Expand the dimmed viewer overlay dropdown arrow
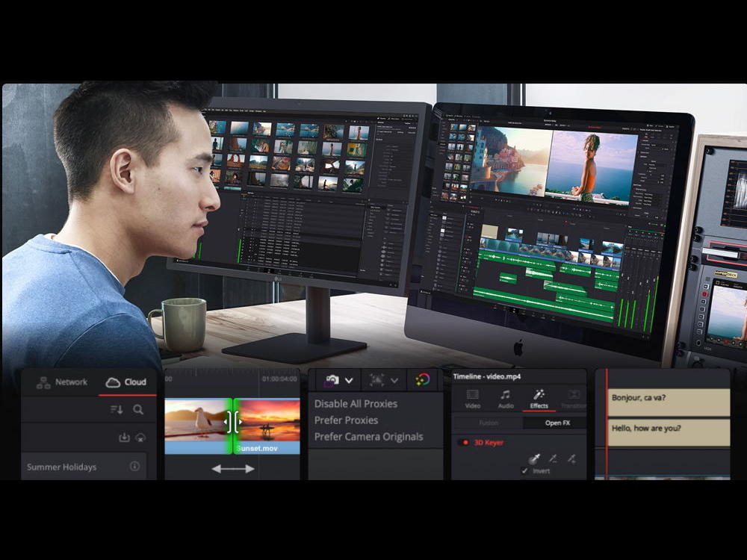747x560 pixels. (394, 381)
